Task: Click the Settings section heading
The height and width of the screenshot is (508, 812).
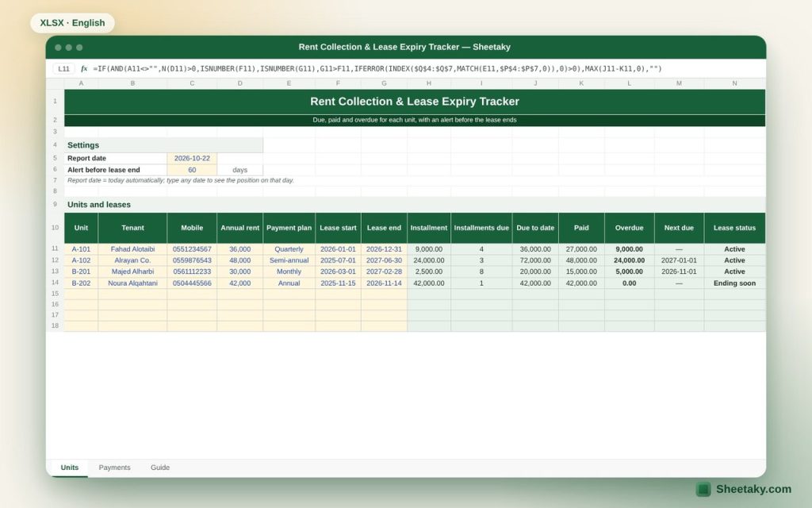Action: tap(163, 145)
